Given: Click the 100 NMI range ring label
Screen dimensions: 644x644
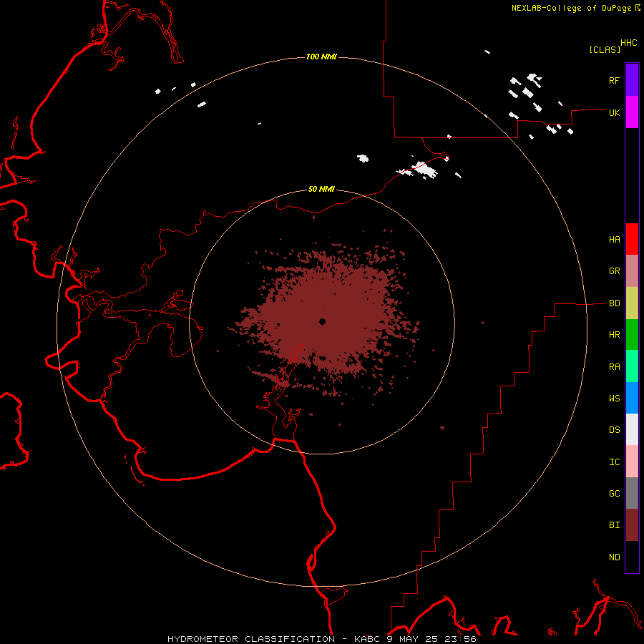Looking at the screenshot, I should [321, 57].
